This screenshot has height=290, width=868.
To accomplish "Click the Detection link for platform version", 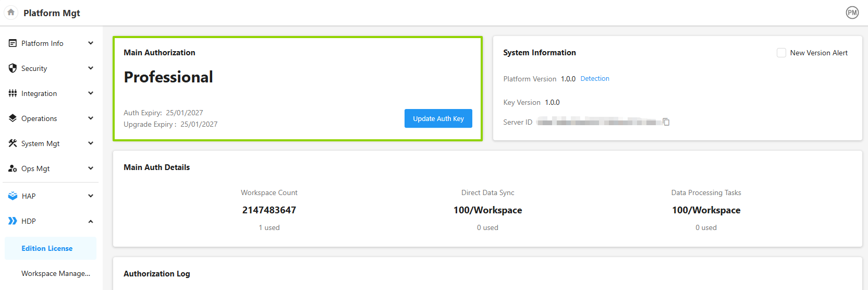I will (x=594, y=79).
